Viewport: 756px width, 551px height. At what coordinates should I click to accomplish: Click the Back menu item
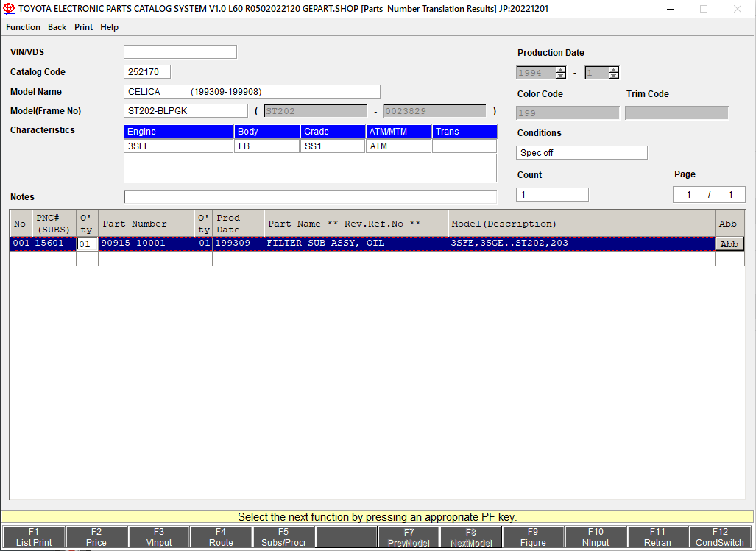tap(57, 27)
